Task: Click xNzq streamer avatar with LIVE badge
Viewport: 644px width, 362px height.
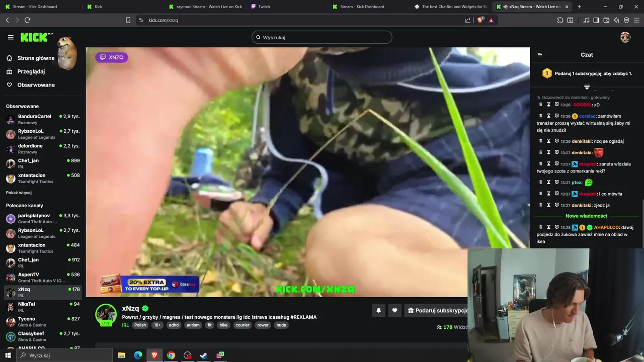Action: pos(106,315)
